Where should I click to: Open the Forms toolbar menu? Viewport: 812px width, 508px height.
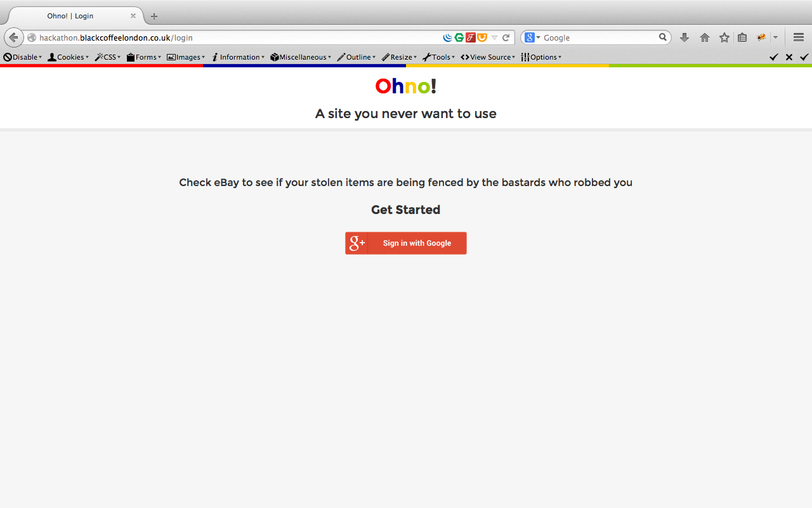[144, 57]
